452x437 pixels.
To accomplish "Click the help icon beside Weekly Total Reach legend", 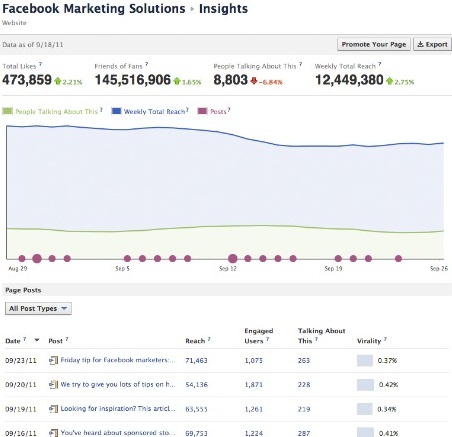I will pos(187,109).
